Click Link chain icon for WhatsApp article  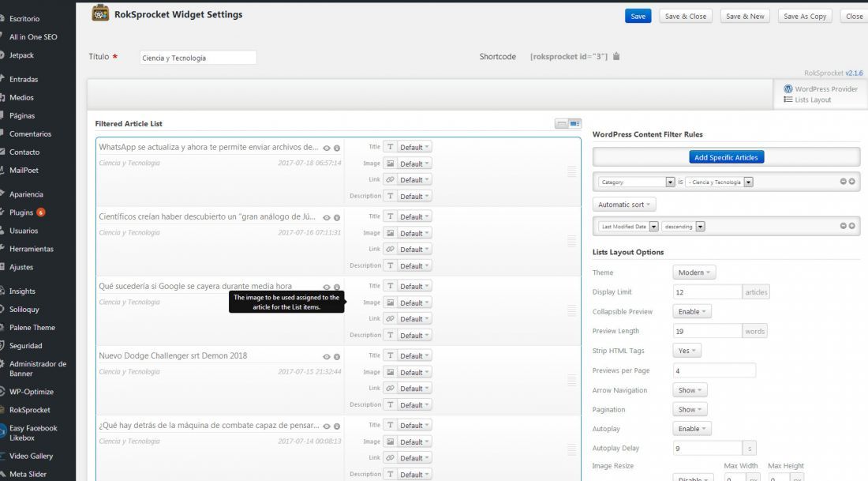point(391,179)
